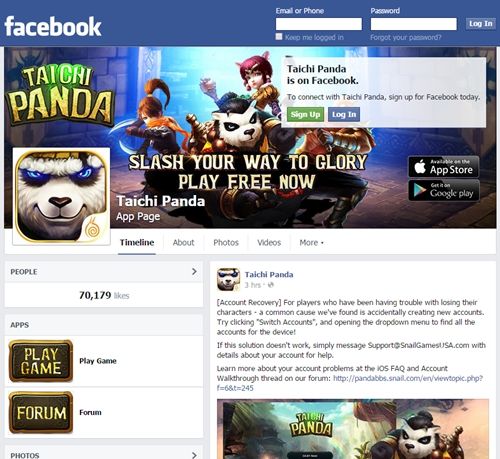Image resolution: width=500 pixels, height=459 pixels.
Task: Open the App Store download badge
Action: (x=444, y=167)
